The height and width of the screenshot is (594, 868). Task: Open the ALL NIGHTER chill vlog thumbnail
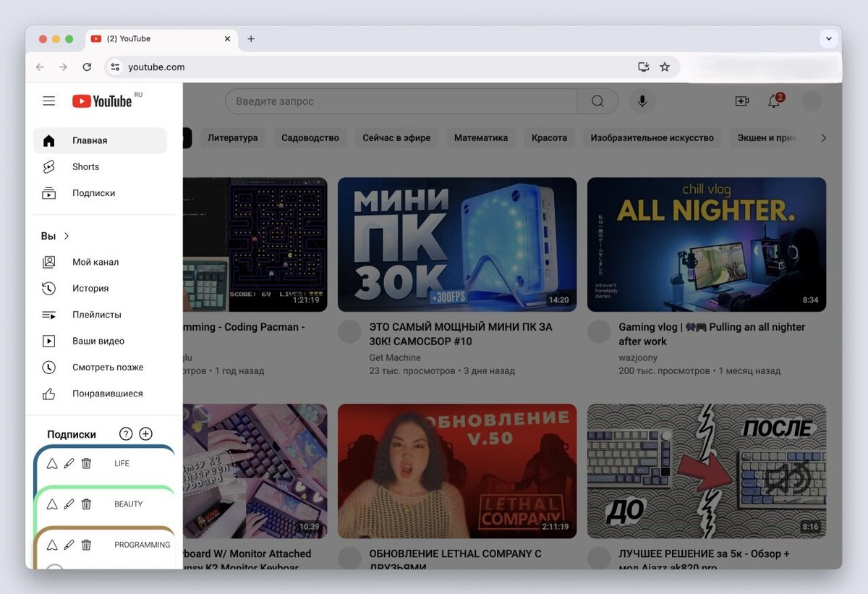click(x=707, y=245)
